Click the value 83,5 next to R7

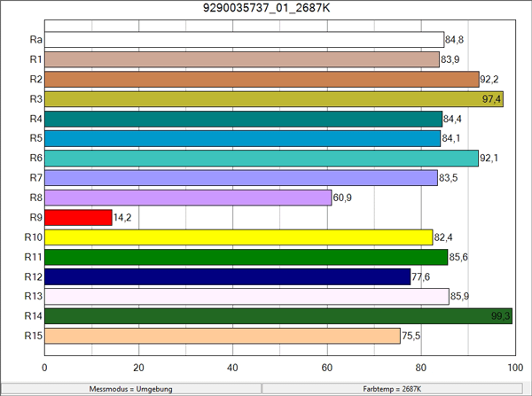coord(448,178)
